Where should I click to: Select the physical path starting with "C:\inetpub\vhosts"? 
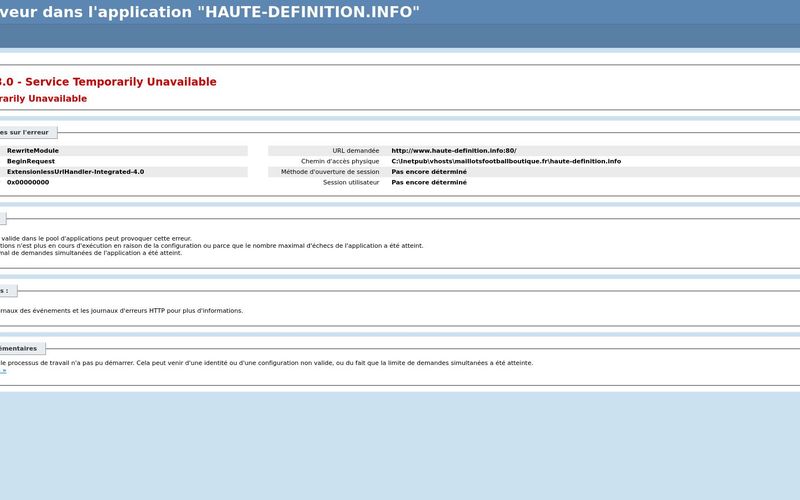pyautogui.click(x=506, y=161)
